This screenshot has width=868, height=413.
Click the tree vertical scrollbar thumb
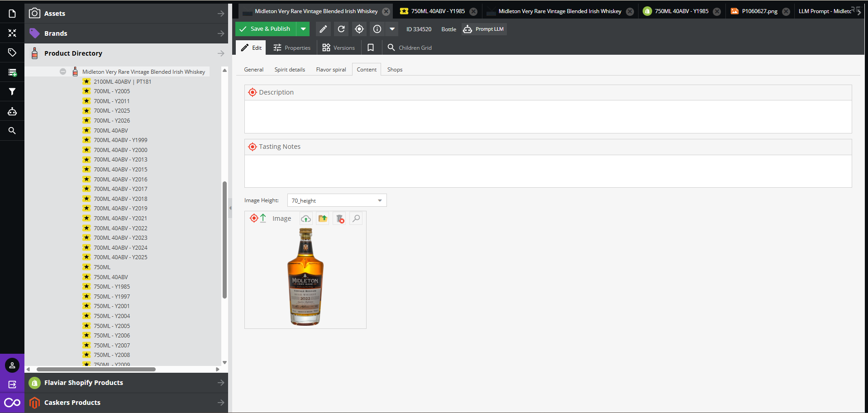tap(224, 240)
